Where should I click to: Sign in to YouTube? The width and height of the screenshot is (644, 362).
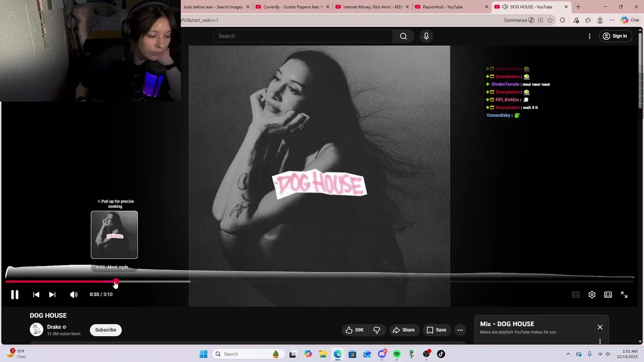point(615,36)
